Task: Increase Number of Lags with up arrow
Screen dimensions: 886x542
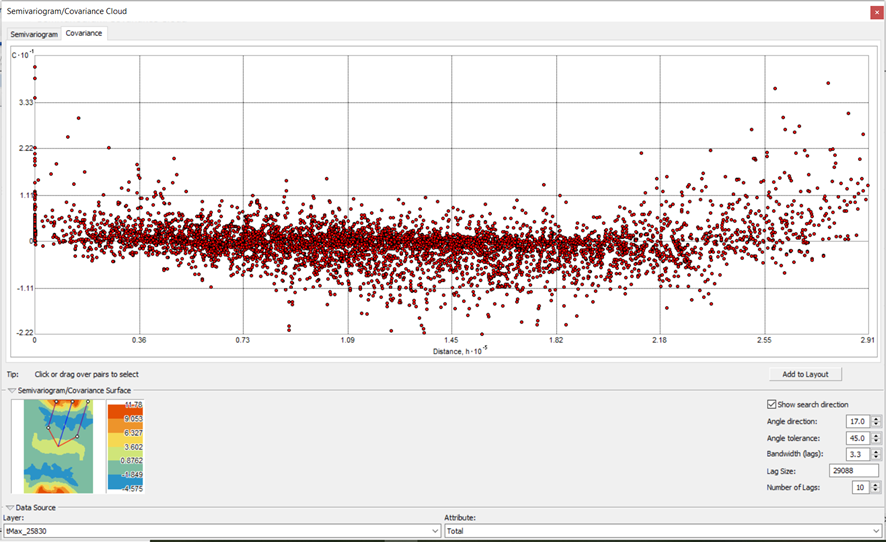Action: (x=876, y=484)
